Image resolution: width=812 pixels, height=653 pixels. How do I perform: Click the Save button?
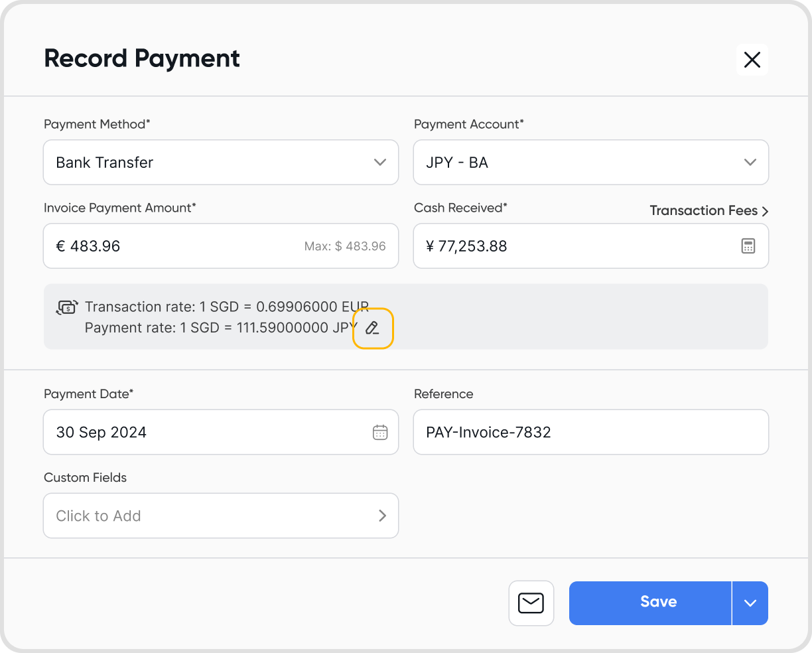(650, 603)
